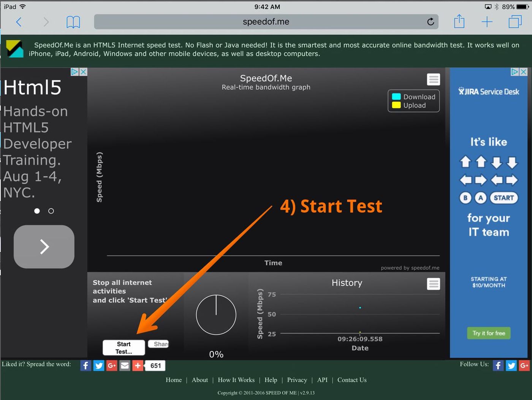Screen dimensions: 532x400
Task: Click the circular progress gauge
Action: point(216,315)
